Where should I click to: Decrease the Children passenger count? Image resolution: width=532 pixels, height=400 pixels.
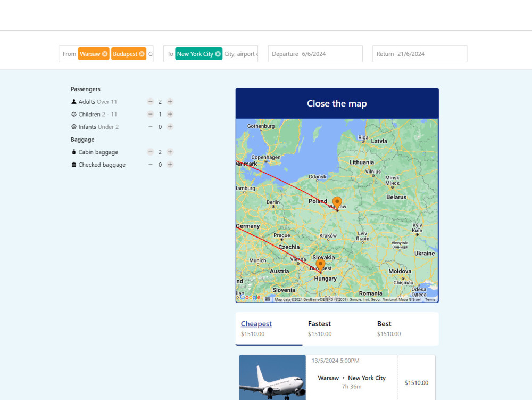tap(151, 114)
